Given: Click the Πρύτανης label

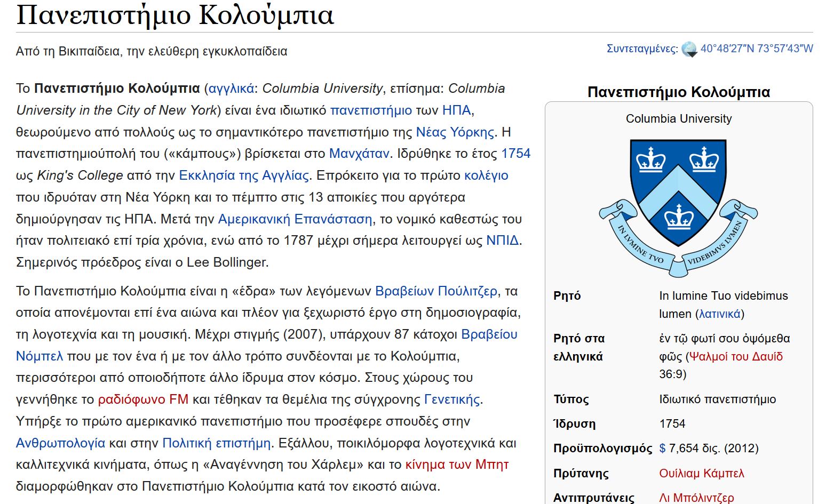Looking at the screenshot, I should 581,473.
